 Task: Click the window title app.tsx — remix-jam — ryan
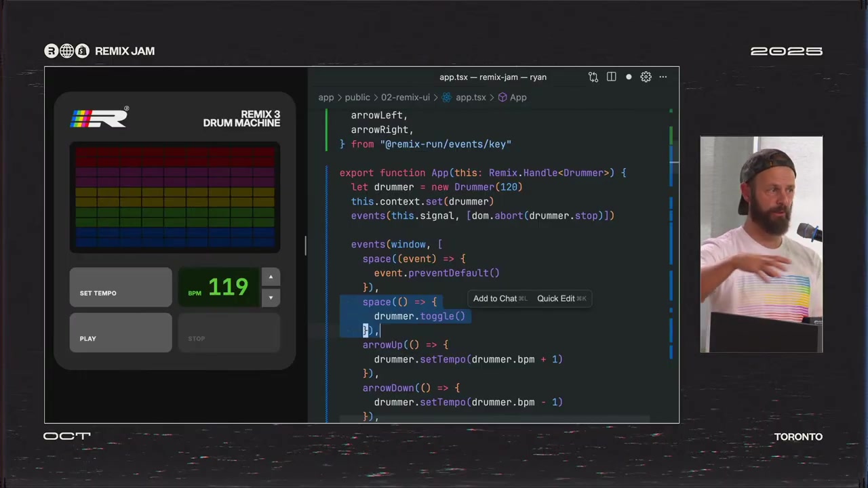pyautogui.click(x=493, y=77)
